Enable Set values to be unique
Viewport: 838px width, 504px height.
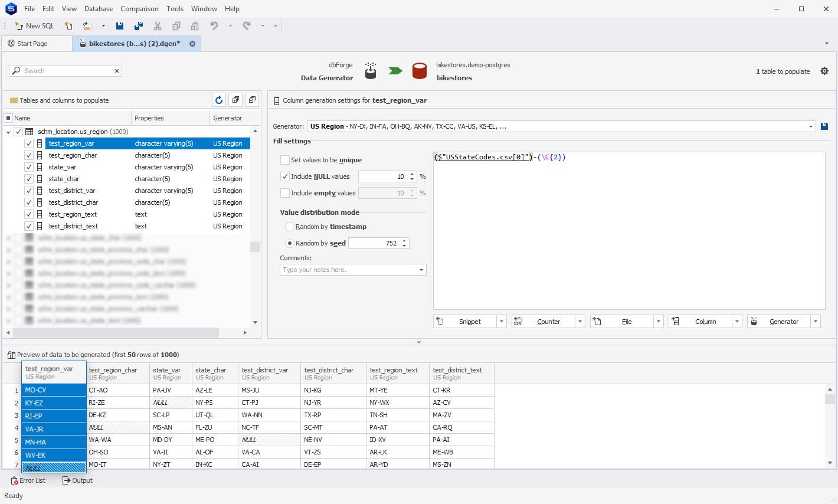[285, 160]
